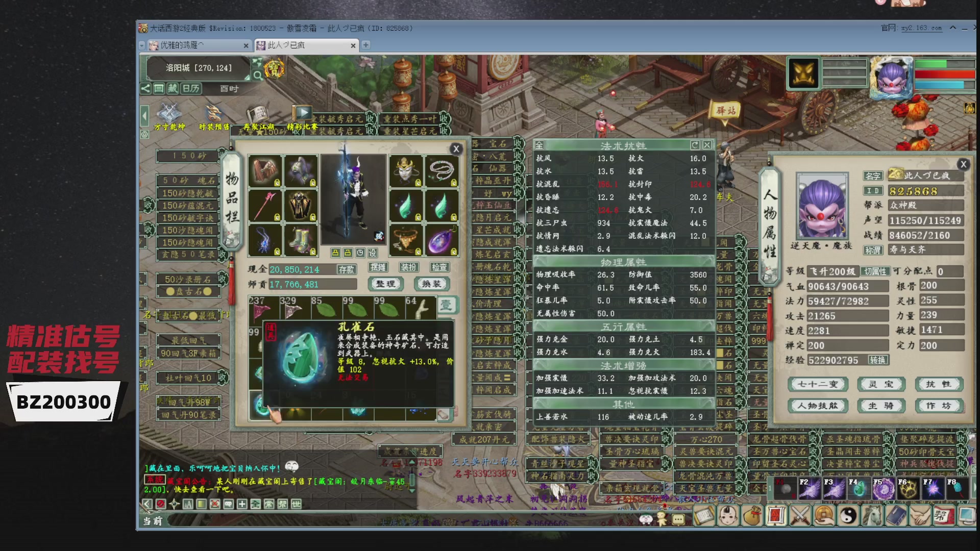
Task: Open the computer monitor system icon
Action: tap(966, 516)
